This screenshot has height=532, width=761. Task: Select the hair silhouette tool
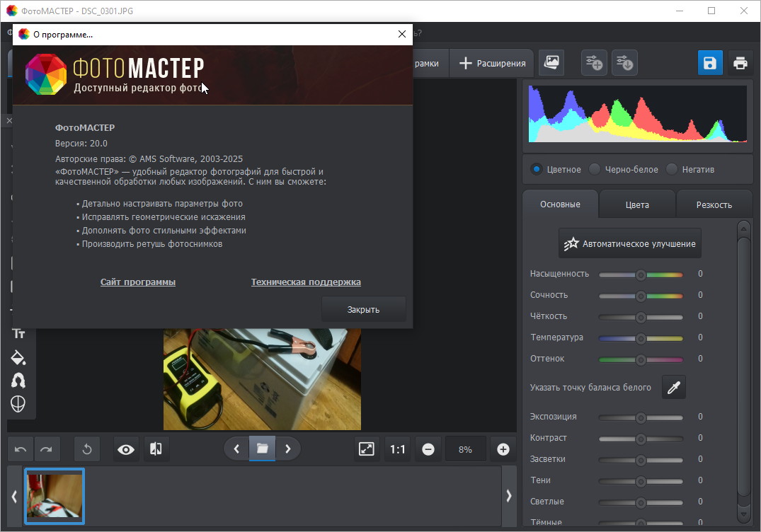18,381
